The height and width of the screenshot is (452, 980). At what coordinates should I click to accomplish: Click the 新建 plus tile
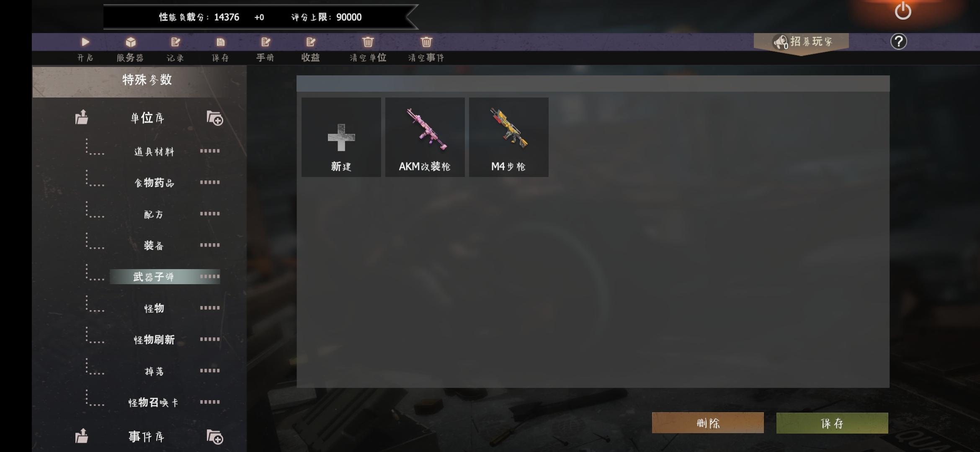point(341,137)
